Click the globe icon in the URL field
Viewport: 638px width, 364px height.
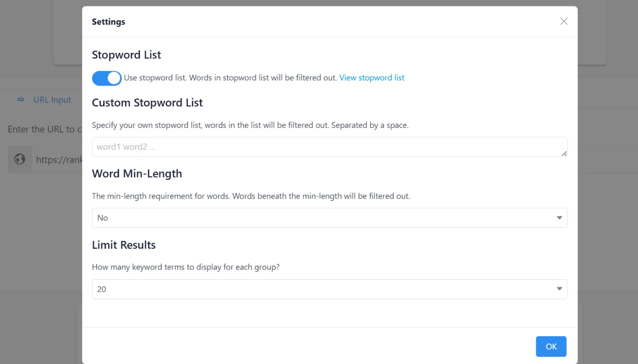tap(19, 159)
